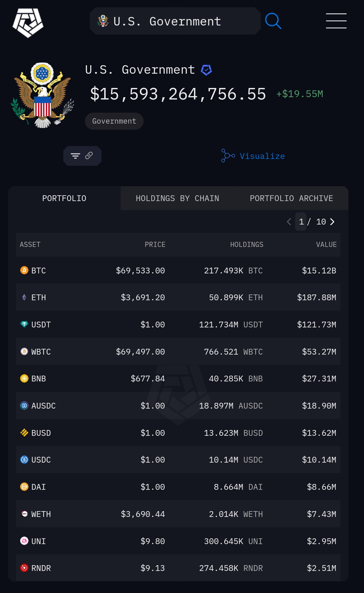Select the Portfolio tab

click(64, 198)
